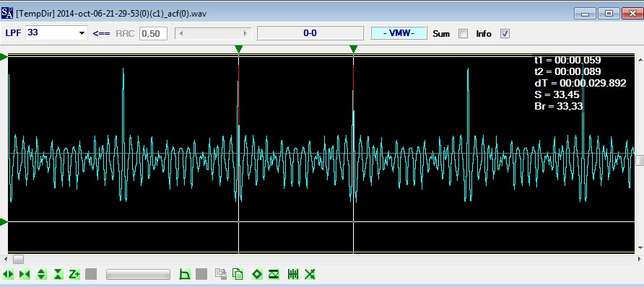Click the vertical scrollbar up arrow
644x287 pixels.
coord(640,61)
